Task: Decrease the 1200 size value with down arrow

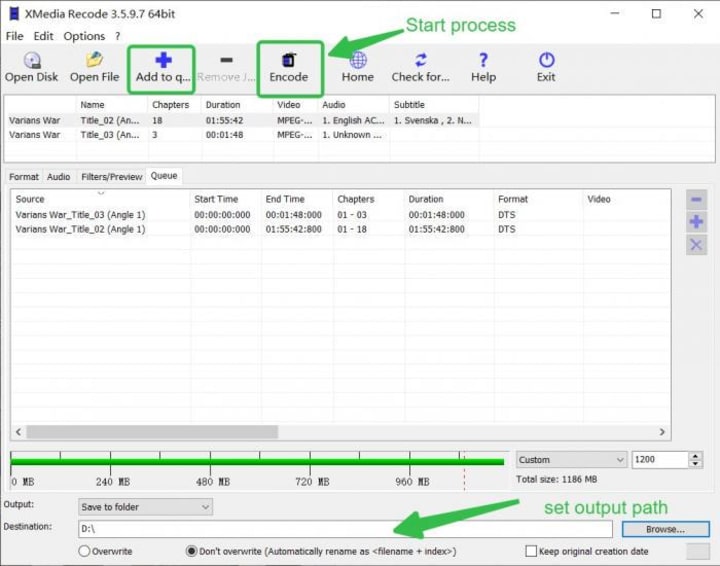Action: (x=696, y=464)
